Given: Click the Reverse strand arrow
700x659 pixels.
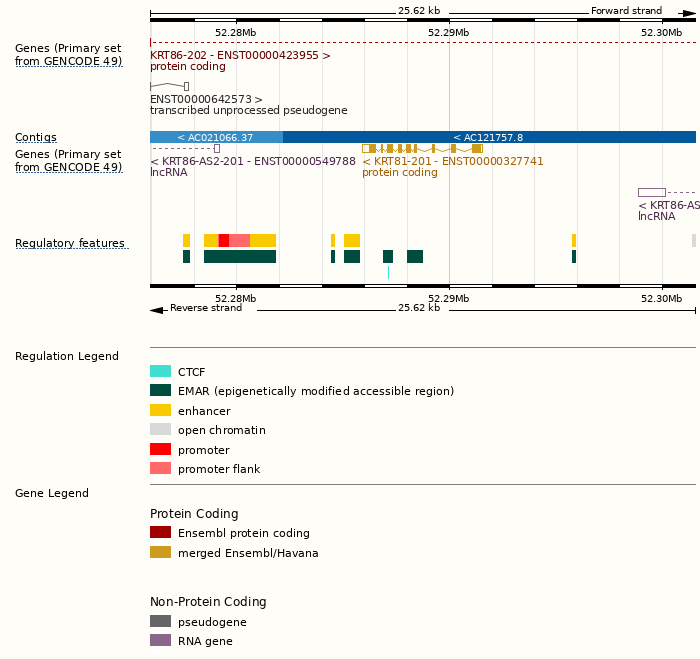Looking at the screenshot, I should coord(157,309).
